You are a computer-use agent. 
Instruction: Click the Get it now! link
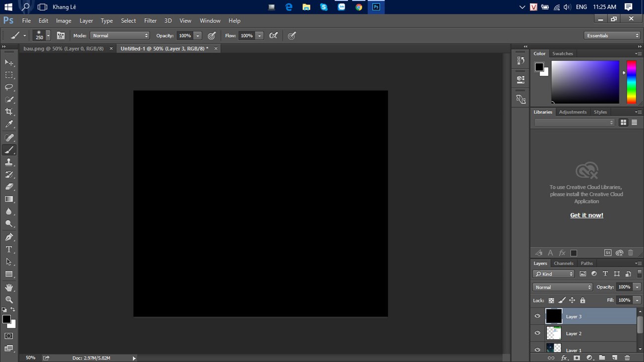(x=587, y=215)
